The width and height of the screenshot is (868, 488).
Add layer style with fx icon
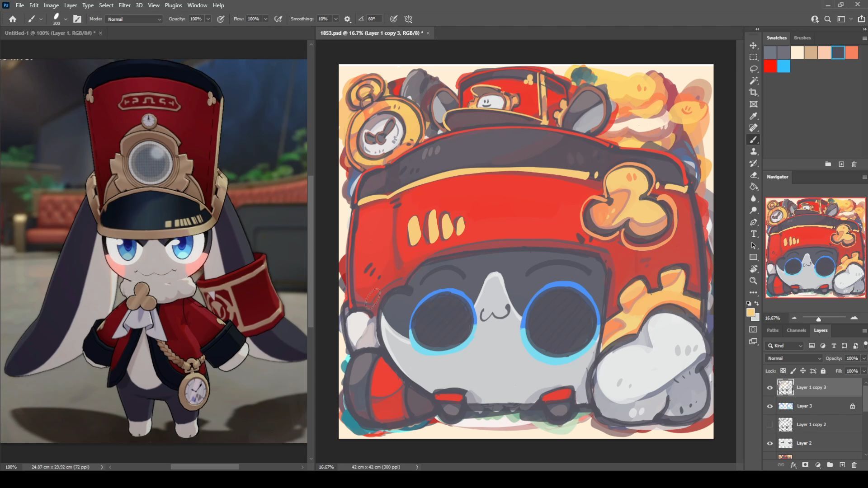pyautogui.click(x=793, y=465)
